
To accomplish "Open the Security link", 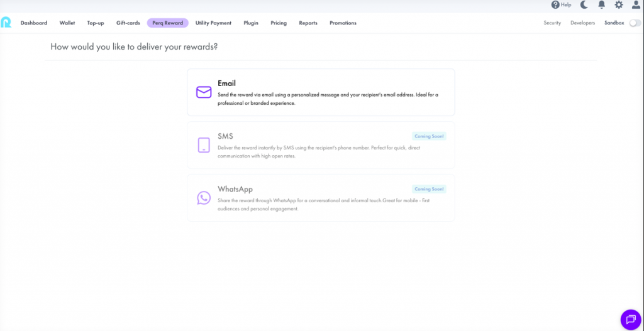I will point(552,23).
